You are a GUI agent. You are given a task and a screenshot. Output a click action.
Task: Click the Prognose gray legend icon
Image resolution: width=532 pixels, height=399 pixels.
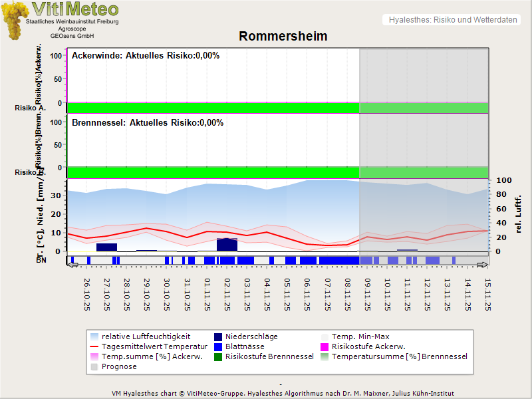(94, 366)
